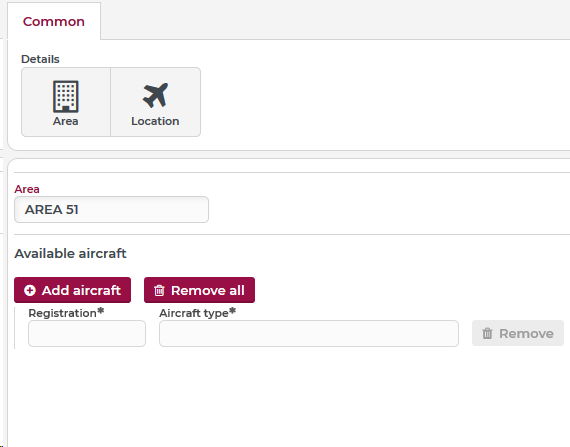Click the Details section label
Screen dimensions: 570x447
point(40,59)
